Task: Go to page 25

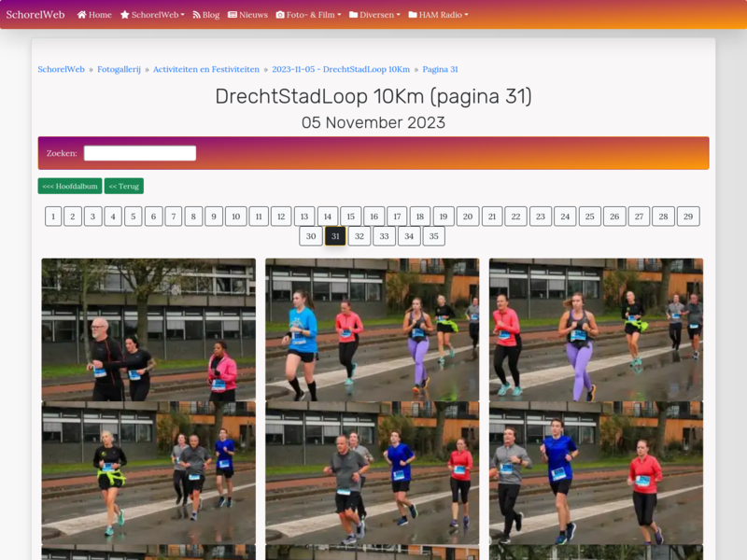Action: coord(590,217)
